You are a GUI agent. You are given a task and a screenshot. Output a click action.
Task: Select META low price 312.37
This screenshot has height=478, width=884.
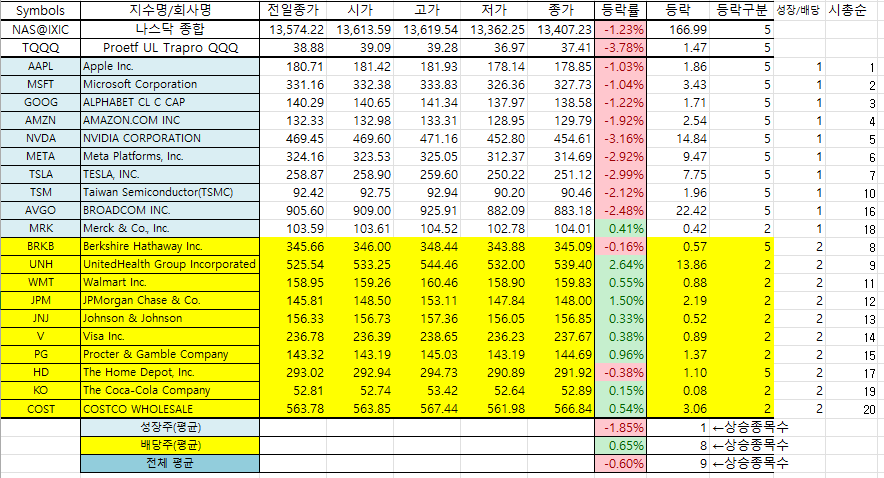[494, 157]
